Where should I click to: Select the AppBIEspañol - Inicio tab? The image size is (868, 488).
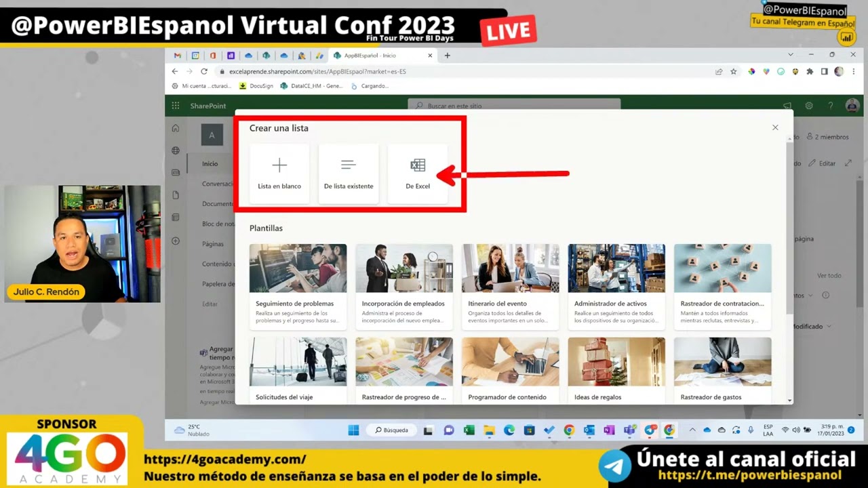tap(382, 56)
